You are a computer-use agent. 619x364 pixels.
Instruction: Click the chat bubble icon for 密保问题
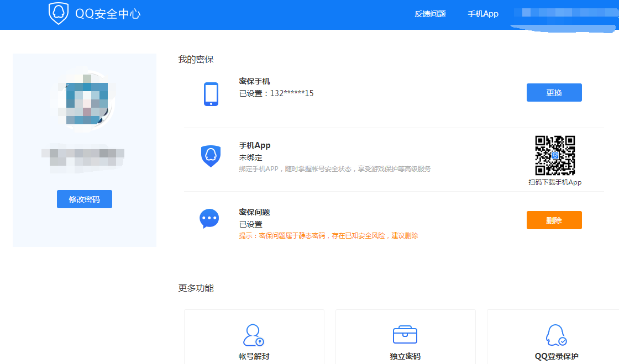coord(209,219)
